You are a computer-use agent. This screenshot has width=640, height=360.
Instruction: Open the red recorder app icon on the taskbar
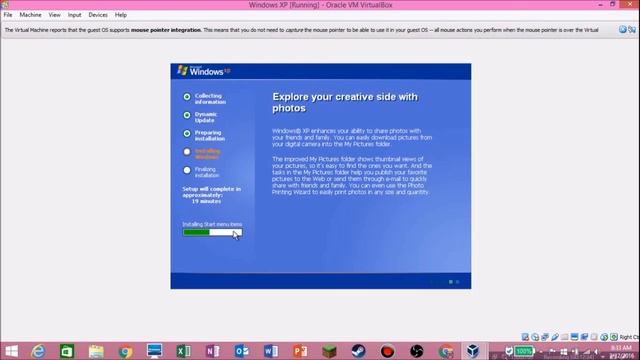tap(387, 351)
